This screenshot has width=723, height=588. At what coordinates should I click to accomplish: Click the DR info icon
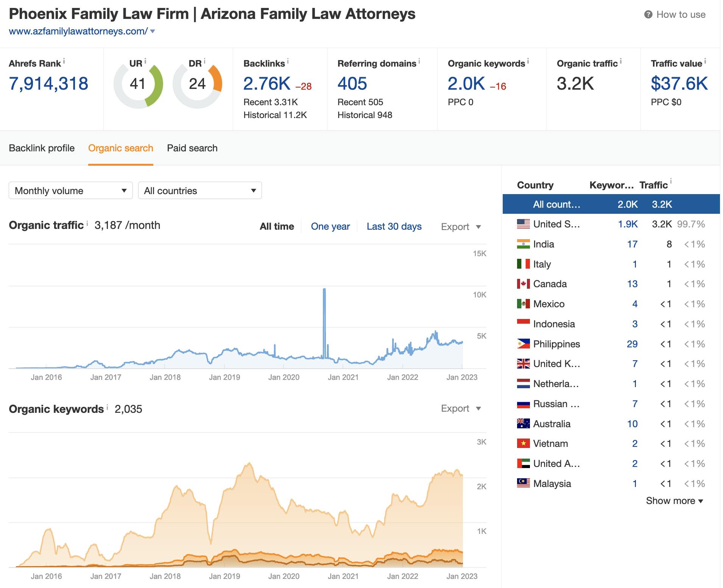pos(205,61)
